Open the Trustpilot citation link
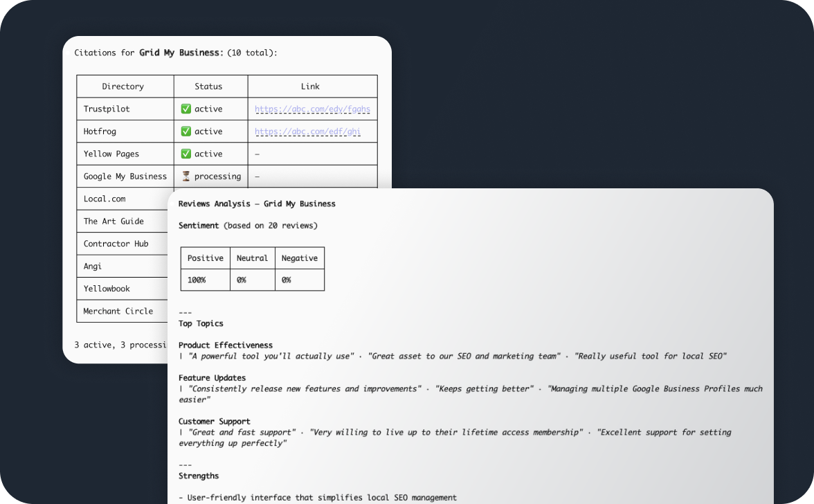814x504 pixels. point(313,109)
